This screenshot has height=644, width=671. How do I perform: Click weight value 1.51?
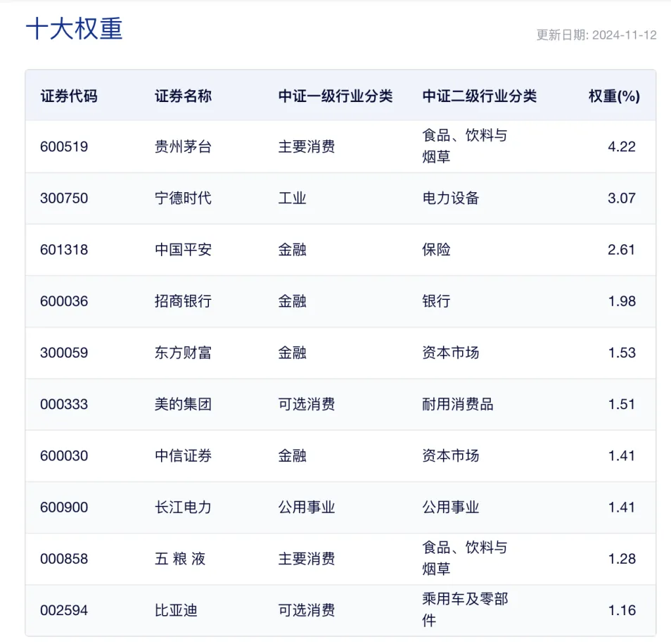pos(622,404)
